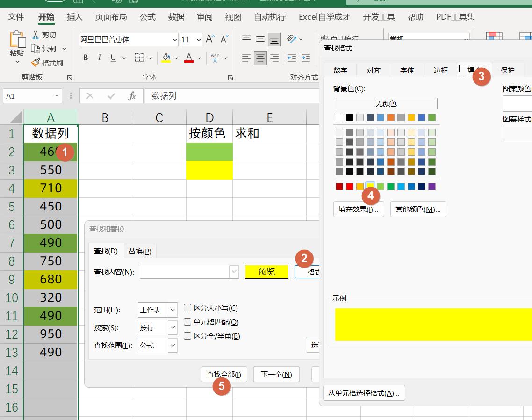Expand the font size dropdown
532x420 pixels.
point(198,40)
